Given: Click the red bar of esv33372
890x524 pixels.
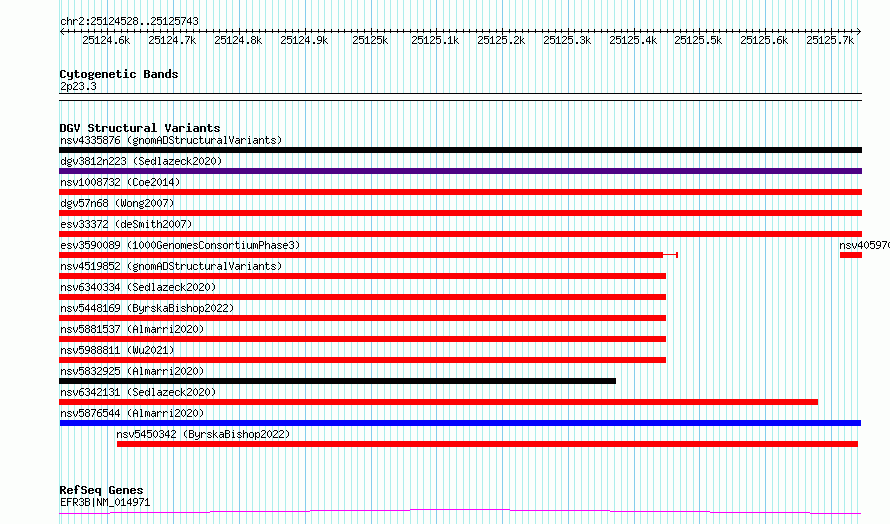Looking at the screenshot, I should click(460, 234).
